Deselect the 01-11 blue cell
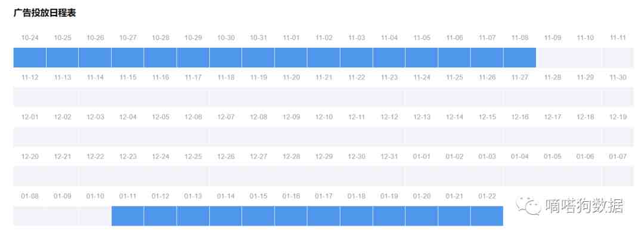Image resolution: width=644 pixels, height=234 pixels. pos(128,216)
